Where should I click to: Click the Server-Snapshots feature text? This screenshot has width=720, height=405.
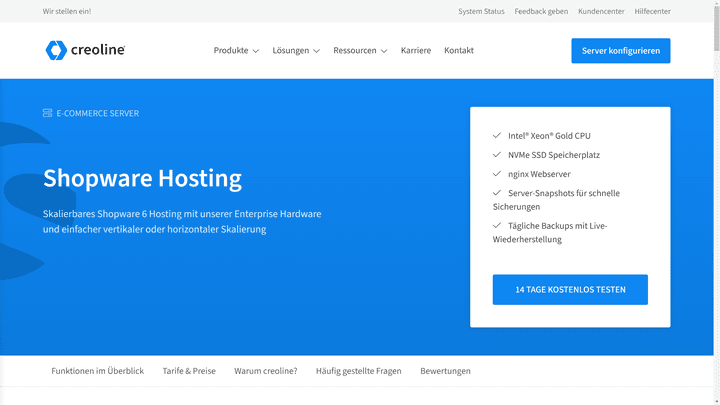pyautogui.click(x=556, y=200)
